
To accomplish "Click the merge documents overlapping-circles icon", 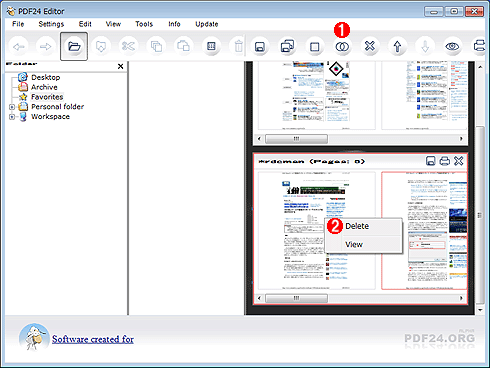I will pos(342,46).
